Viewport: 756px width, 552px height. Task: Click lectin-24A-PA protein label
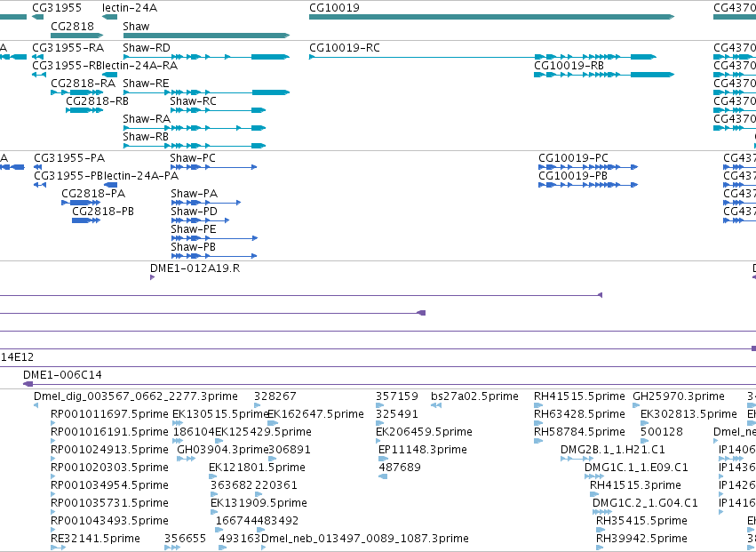pyautogui.click(x=141, y=176)
